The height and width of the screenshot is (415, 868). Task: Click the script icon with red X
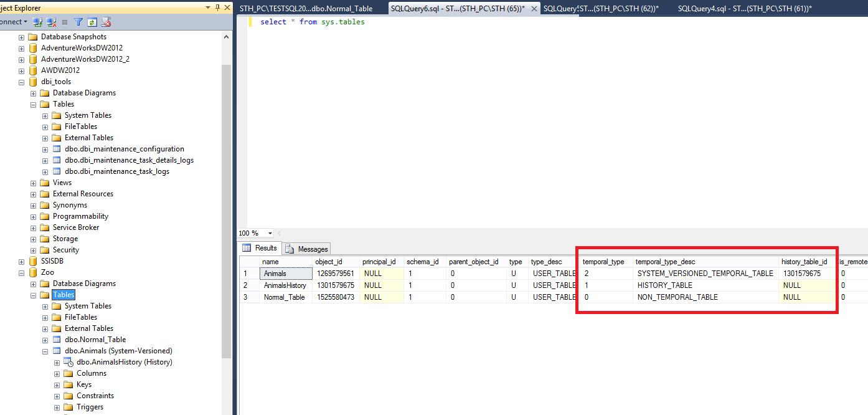[106, 22]
